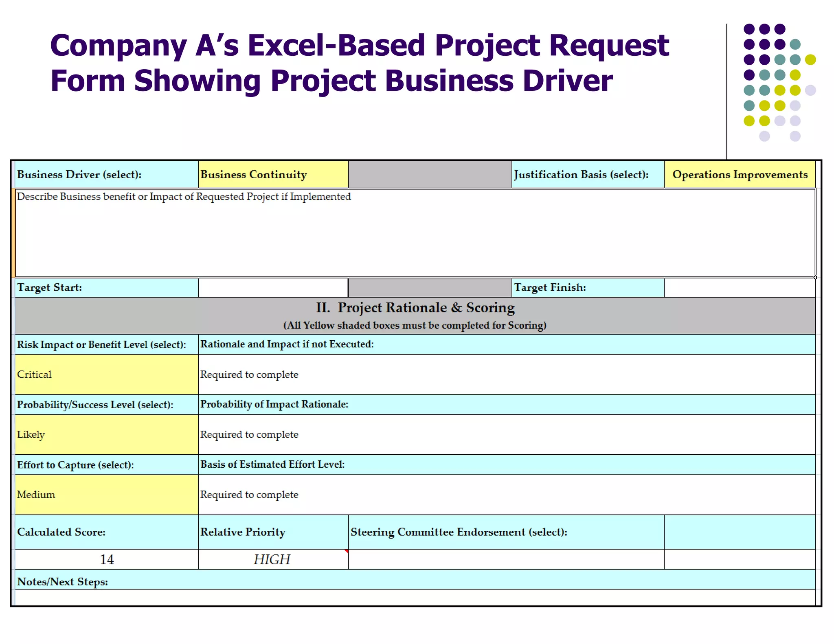
Task: Click the Risk Impact or Benefit Level label
Action: pyautogui.click(x=101, y=345)
